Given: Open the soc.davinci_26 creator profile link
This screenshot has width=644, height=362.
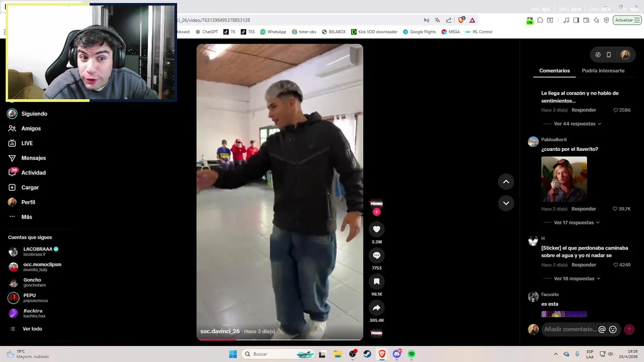Looking at the screenshot, I should coord(220,331).
